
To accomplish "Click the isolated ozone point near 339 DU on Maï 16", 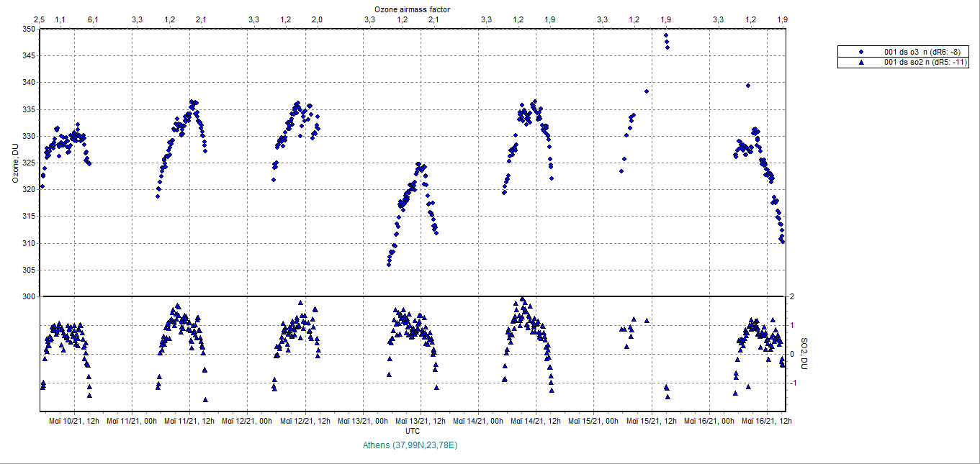I will click(749, 86).
